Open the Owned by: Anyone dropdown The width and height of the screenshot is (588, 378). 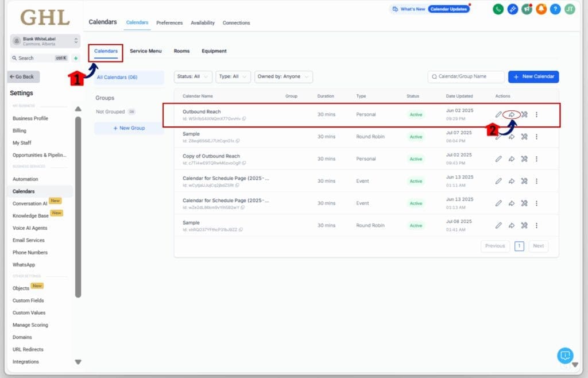point(284,76)
